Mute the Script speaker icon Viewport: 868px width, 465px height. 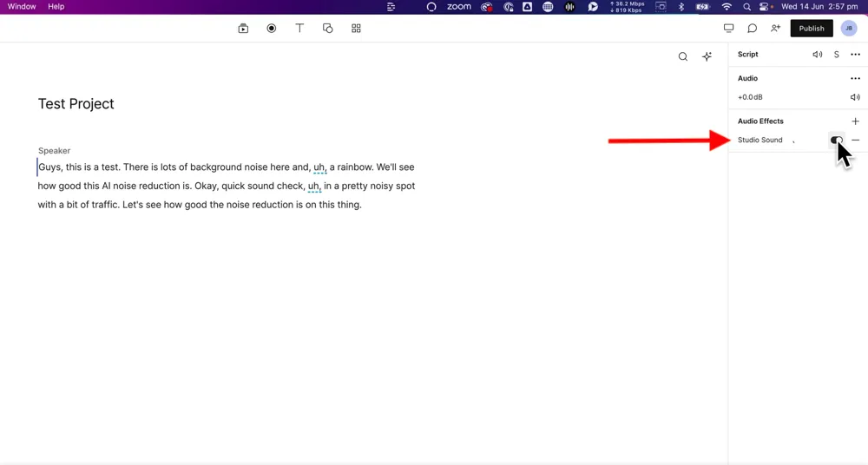click(817, 55)
